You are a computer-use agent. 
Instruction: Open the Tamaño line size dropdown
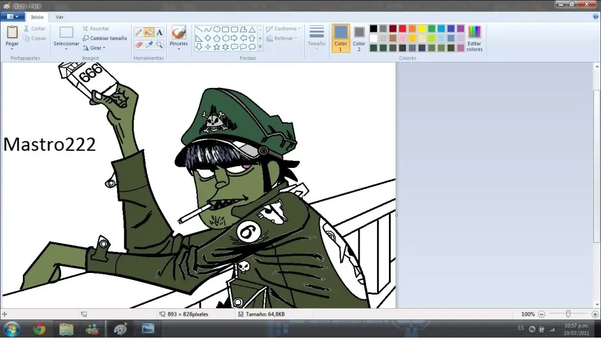tap(317, 38)
